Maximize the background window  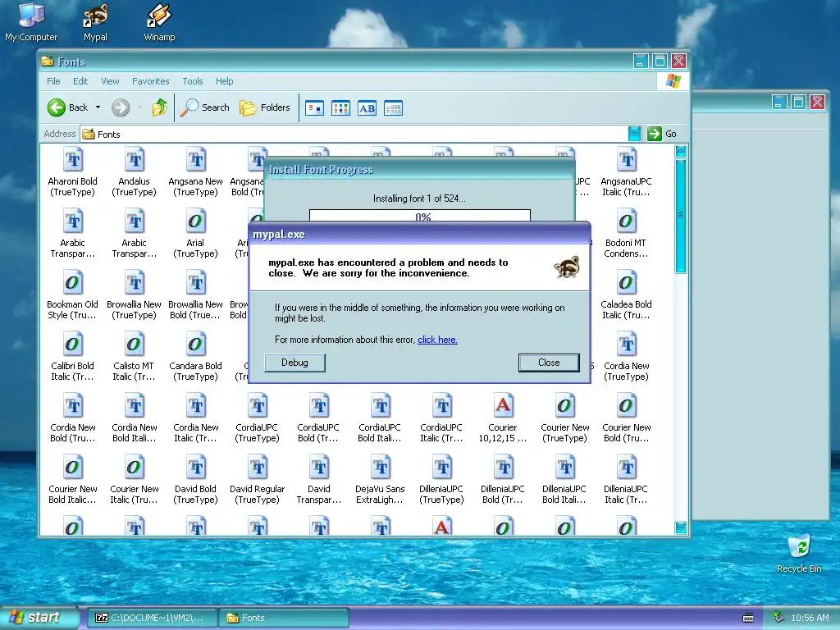tap(798, 102)
